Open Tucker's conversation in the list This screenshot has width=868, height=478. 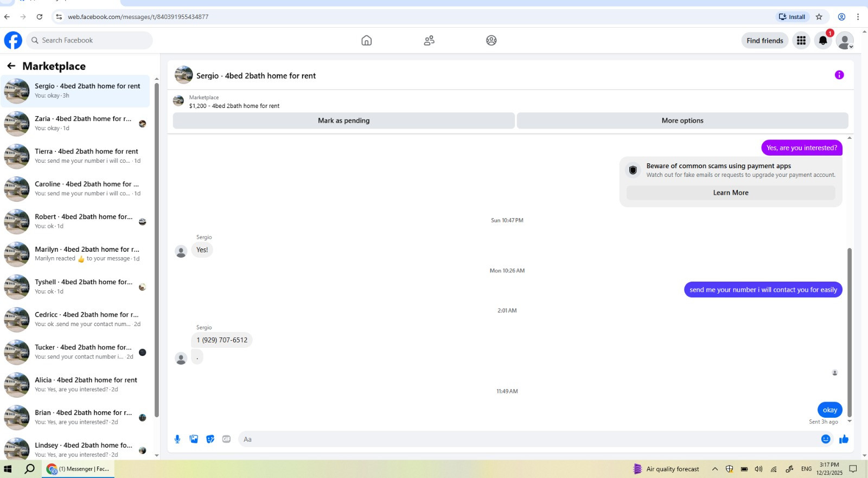(75, 352)
